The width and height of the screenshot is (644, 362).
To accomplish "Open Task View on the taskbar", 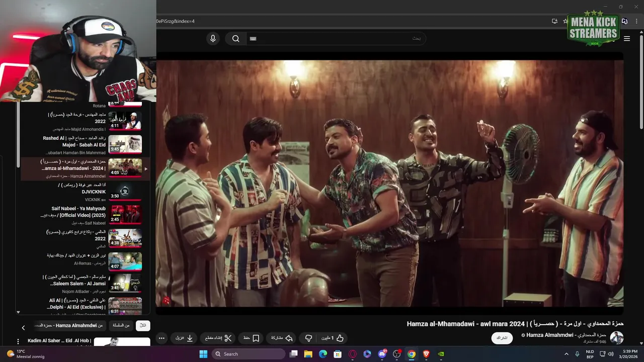I will [294, 354].
